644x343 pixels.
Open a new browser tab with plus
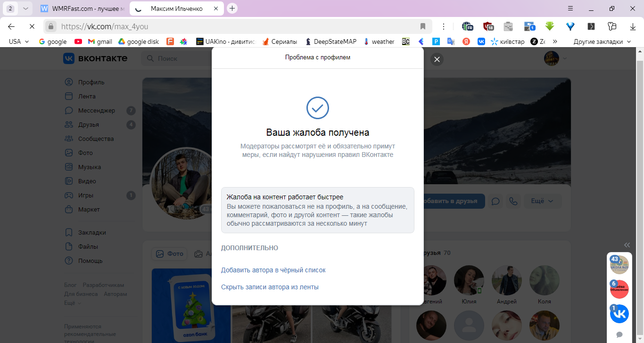(232, 8)
